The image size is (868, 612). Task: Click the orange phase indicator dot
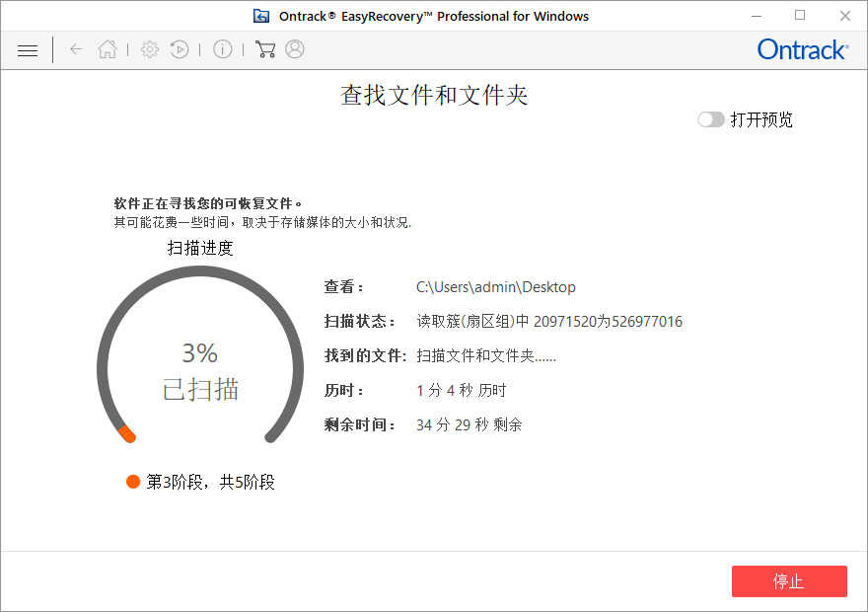pos(133,482)
